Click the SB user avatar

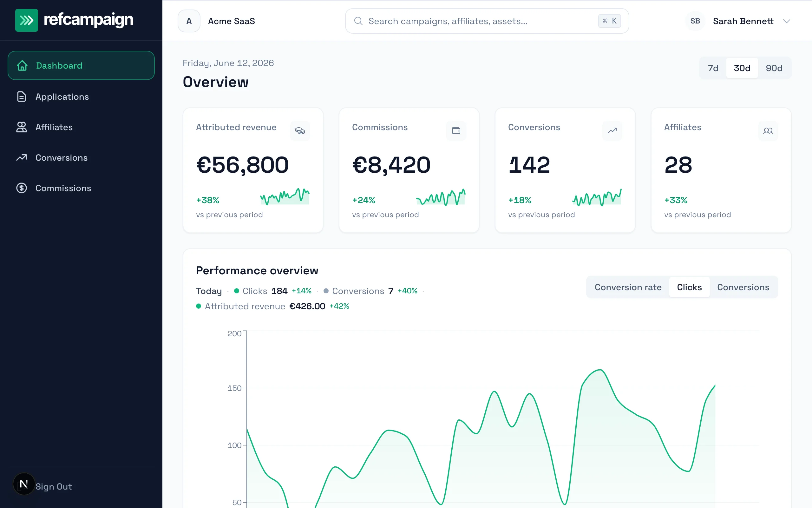tap(695, 21)
